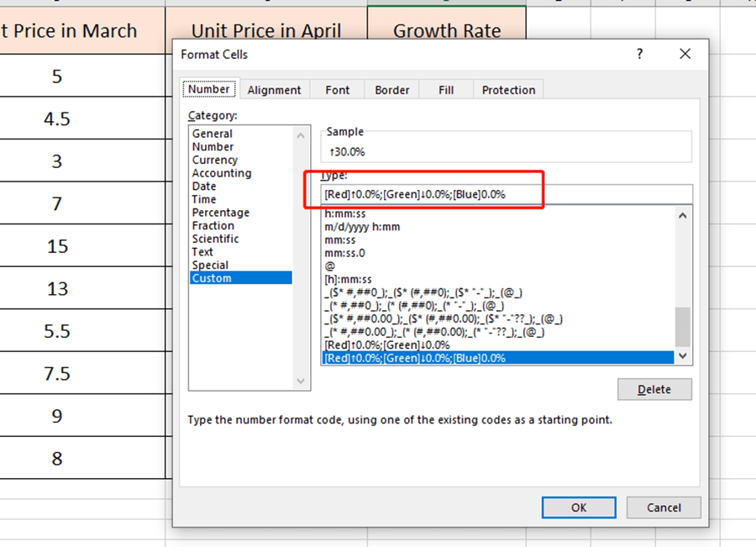
Task: Pick the Percentage category
Action: pyautogui.click(x=240, y=213)
